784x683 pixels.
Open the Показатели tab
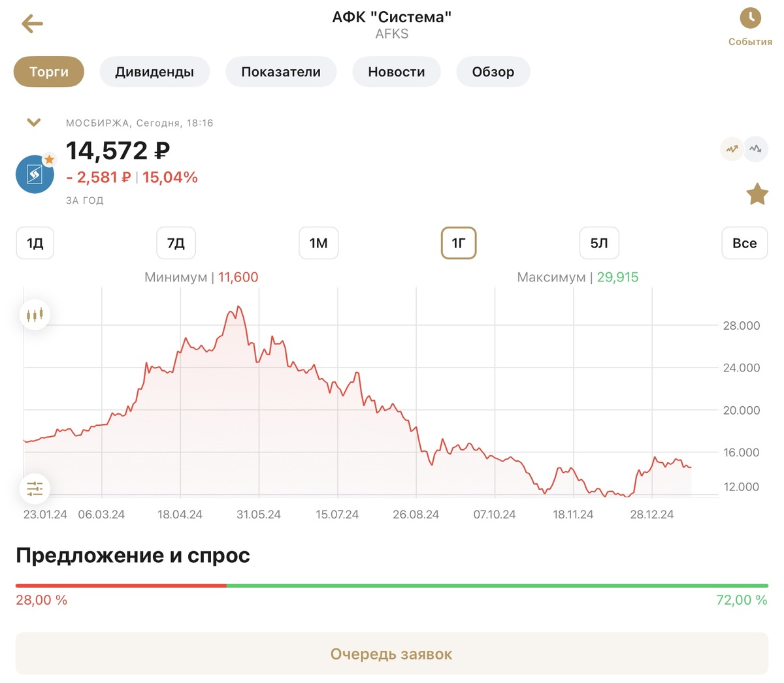[x=281, y=72]
